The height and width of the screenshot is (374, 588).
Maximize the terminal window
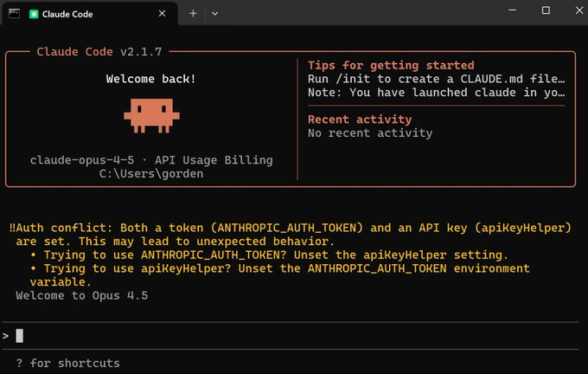coord(546,10)
